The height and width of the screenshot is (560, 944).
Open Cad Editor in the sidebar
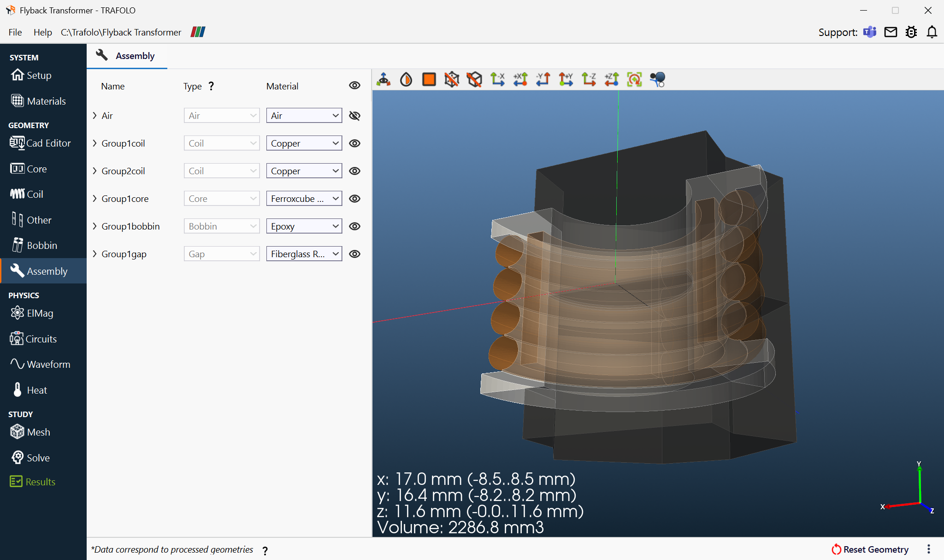pyautogui.click(x=43, y=143)
